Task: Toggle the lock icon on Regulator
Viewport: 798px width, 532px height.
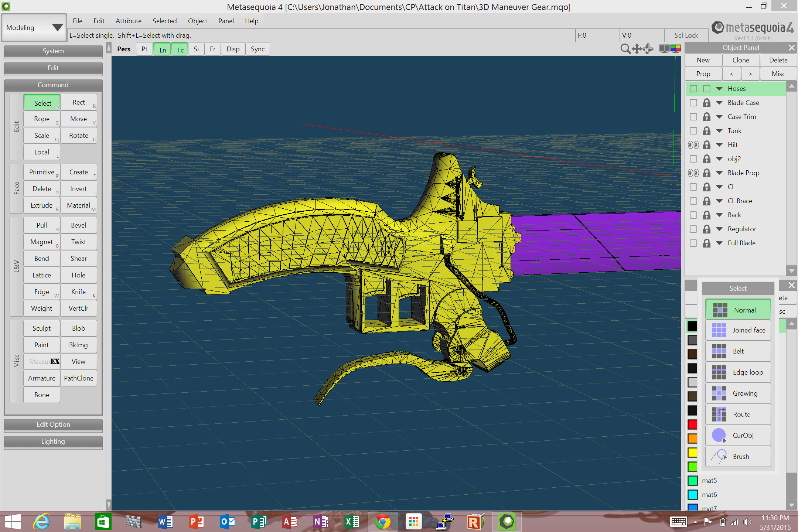Action: click(706, 229)
